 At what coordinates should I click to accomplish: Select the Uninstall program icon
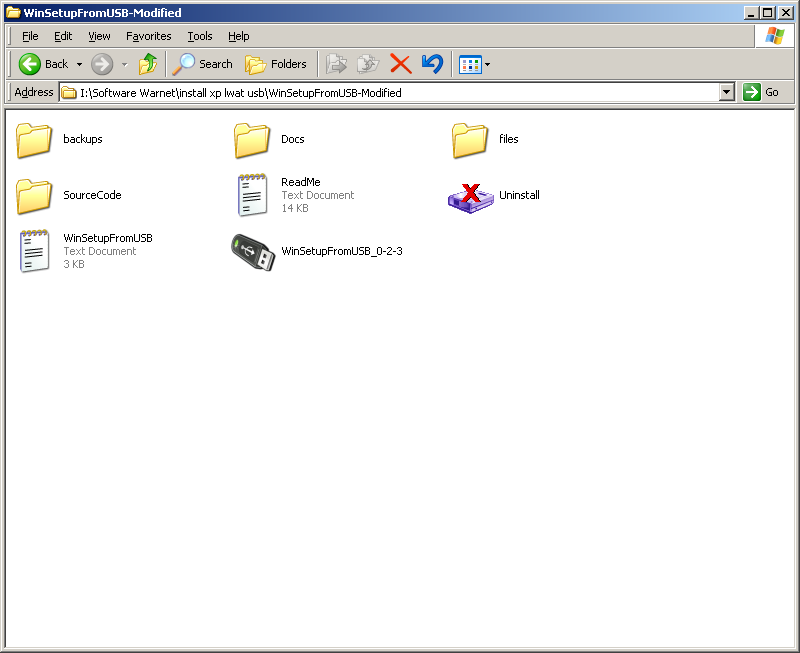point(470,198)
